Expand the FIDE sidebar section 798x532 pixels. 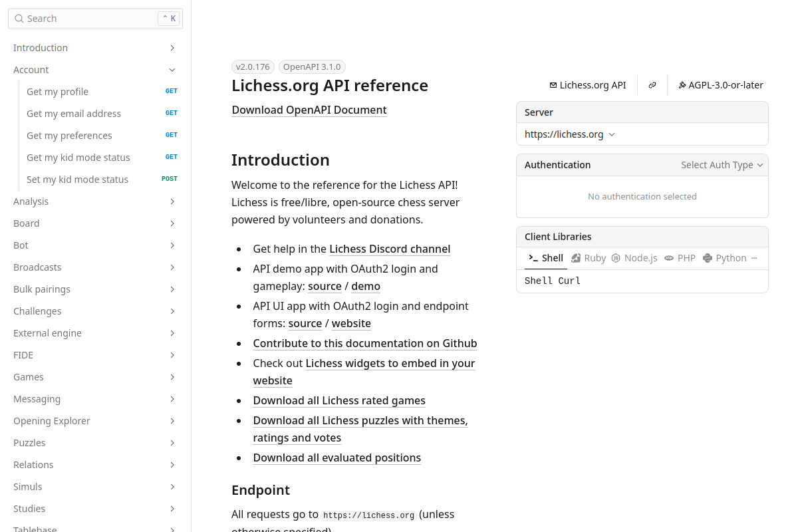[172, 355]
